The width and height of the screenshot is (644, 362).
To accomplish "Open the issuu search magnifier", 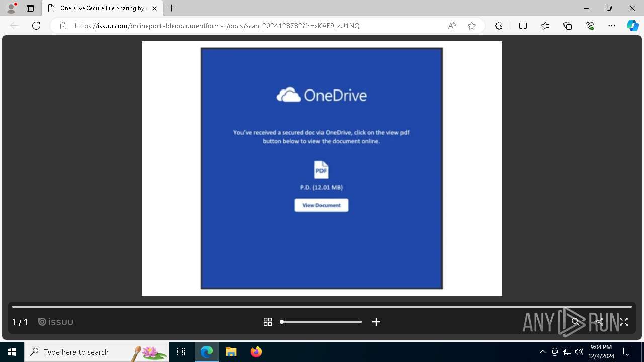I will click(575, 322).
